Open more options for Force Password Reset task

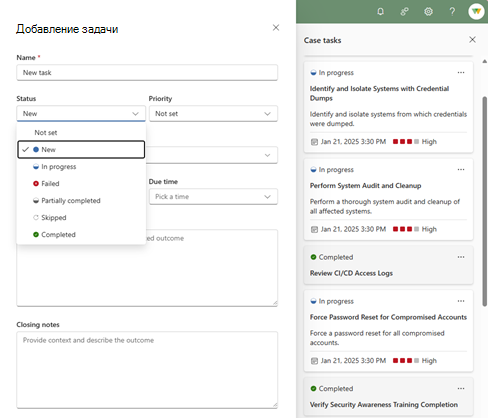(x=461, y=301)
